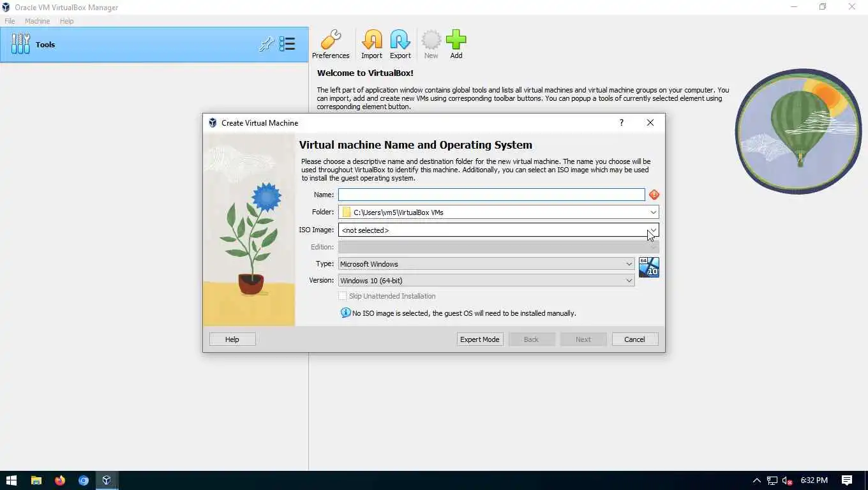The width and height of the screenshot is (868, 490).
Task: Click the VirtualBox icon in main title bar
Action: coord(6,7)
